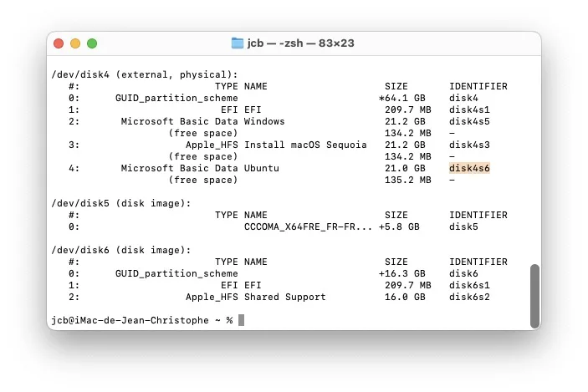
Task: Click the identifier 'disk6s1'
Action: 469,286
